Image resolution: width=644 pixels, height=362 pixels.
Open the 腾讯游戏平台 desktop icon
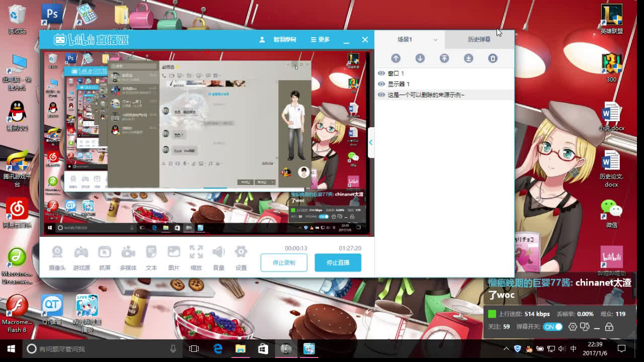point(17,168)
